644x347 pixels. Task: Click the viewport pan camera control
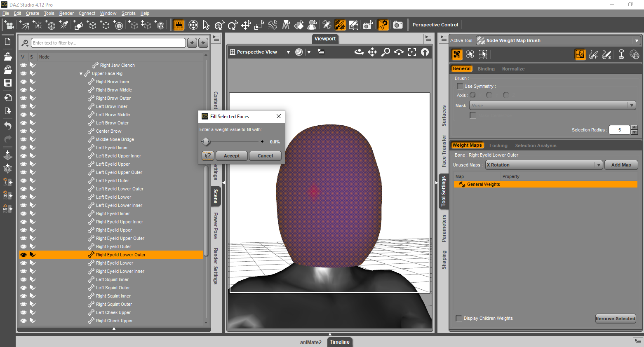click(372, 52)
